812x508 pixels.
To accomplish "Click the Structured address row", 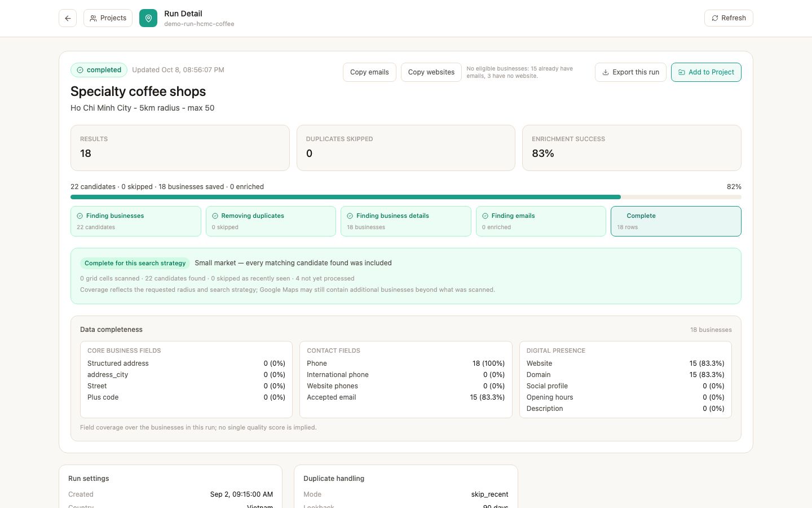I will tap(186, 364).
